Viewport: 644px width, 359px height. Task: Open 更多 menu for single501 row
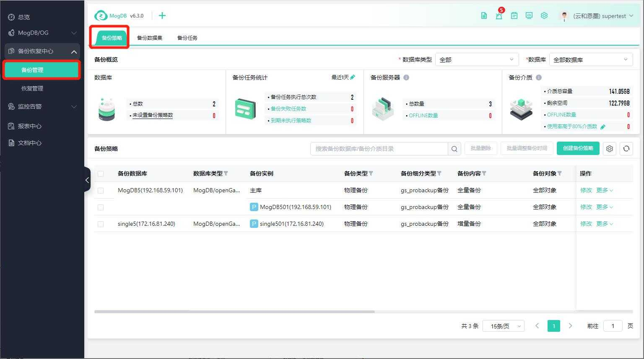(x=605, y=224)
